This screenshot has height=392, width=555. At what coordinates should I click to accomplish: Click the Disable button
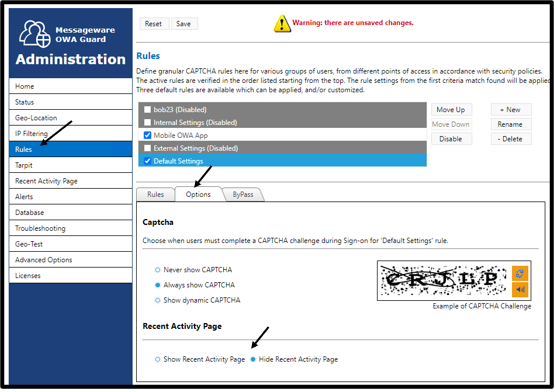[x=451, y=139]
